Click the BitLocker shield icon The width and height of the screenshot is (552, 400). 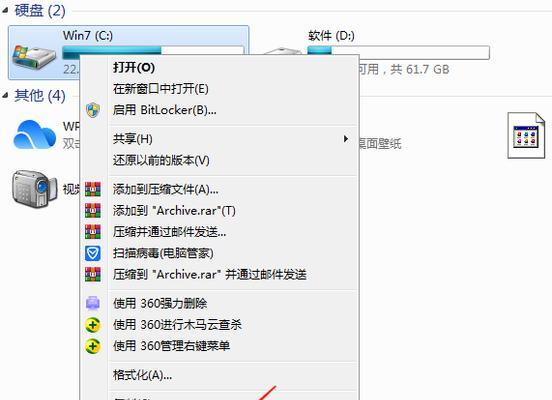point(93,110)
